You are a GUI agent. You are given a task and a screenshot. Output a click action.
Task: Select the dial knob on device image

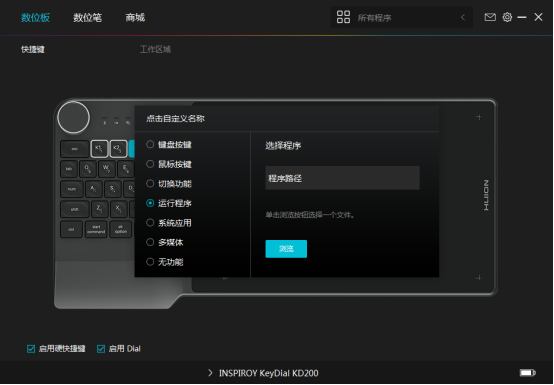(x=73, y=118)
